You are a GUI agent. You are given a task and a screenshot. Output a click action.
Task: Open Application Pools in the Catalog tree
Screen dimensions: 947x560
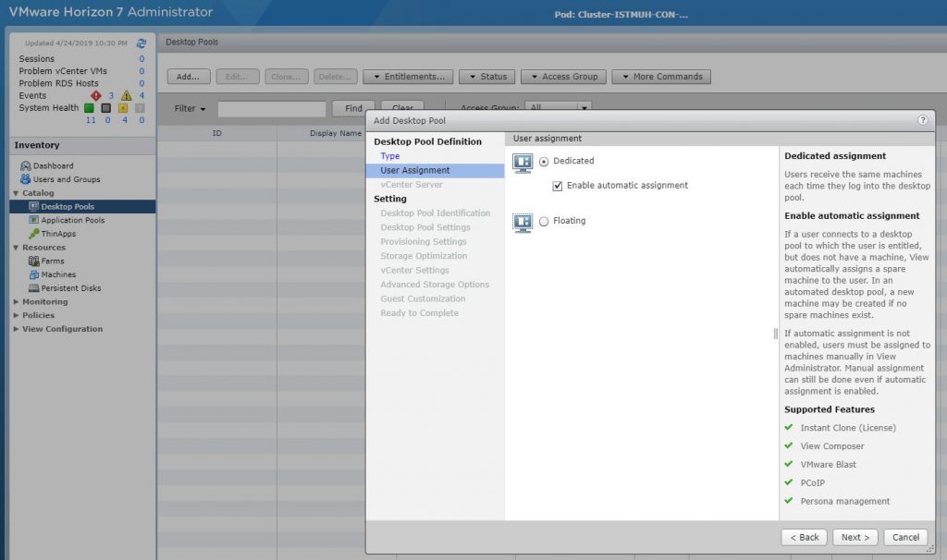(x=73, y=220)
